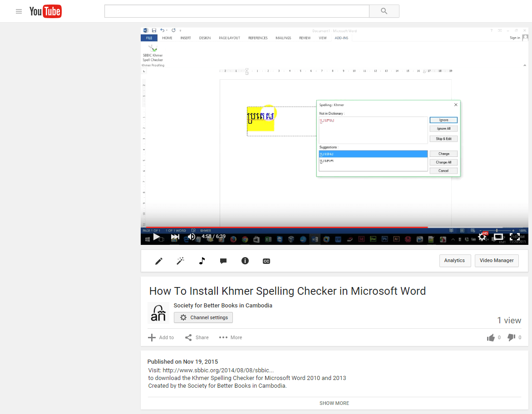The width and height of the screenshot is (532, 414).
Task: Open the Audio music note icon
Action: (202, 261)
